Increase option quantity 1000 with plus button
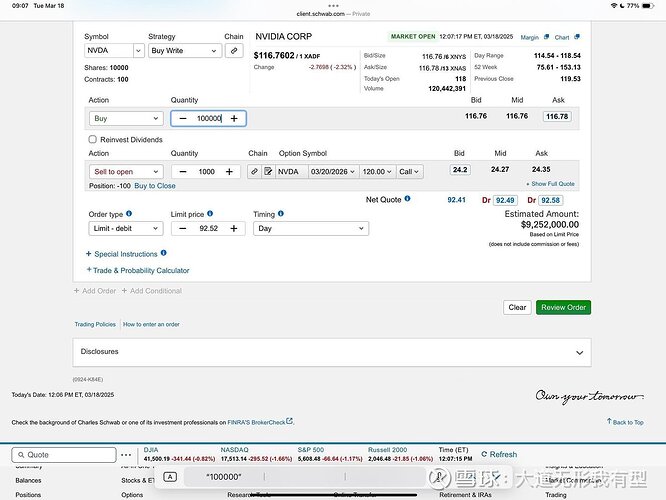The height and width of the screenshot is (500, 666). tap(229, 172)
